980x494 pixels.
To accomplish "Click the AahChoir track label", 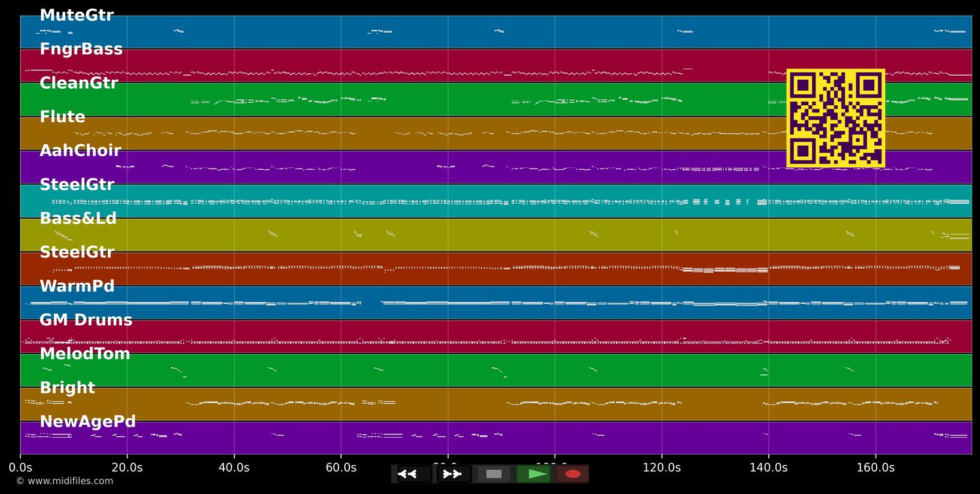I will [x=80, y=151].
